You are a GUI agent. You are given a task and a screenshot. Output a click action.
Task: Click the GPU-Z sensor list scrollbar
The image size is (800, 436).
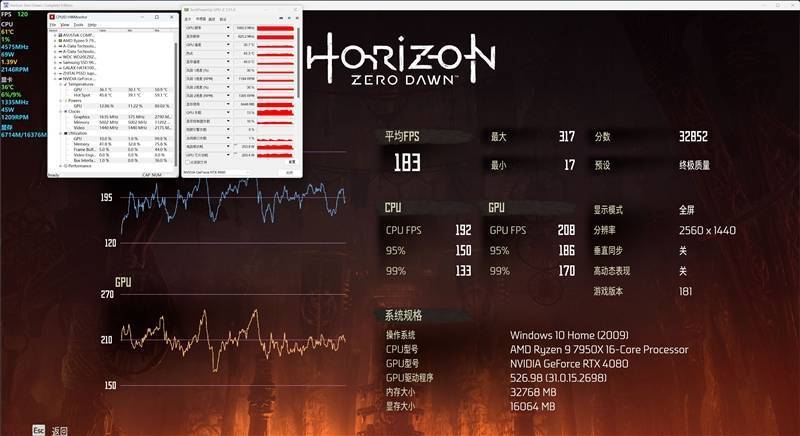pos(298,62)
